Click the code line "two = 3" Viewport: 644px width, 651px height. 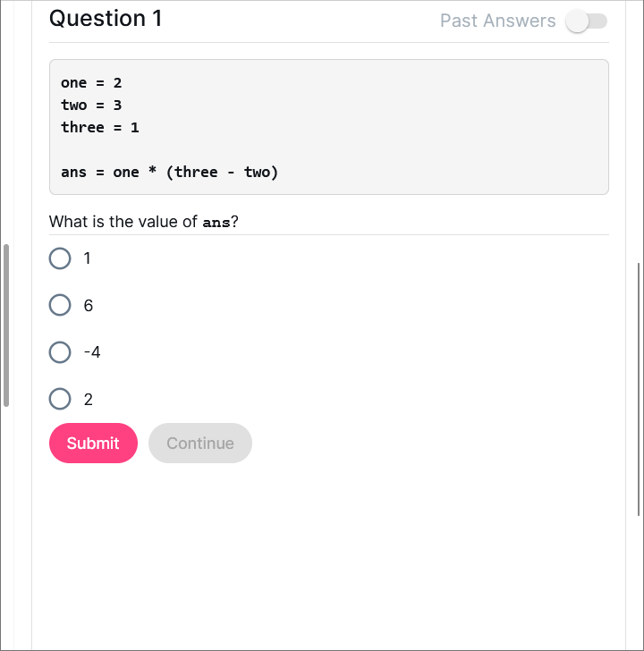(x=91, y=105)
